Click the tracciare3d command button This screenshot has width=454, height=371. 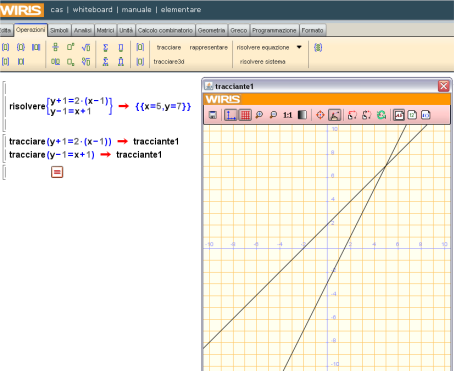[169, 62]
